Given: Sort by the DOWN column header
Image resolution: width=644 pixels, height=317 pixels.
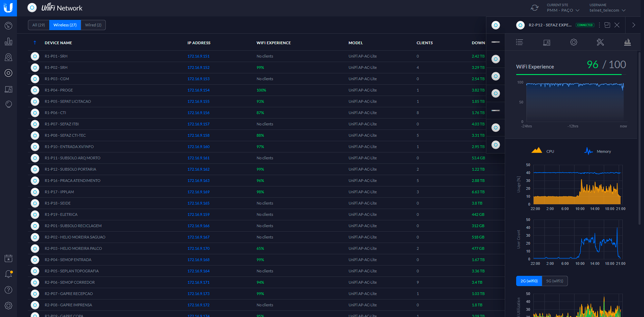Looking at the screenshot, I should tap(478, 43).
